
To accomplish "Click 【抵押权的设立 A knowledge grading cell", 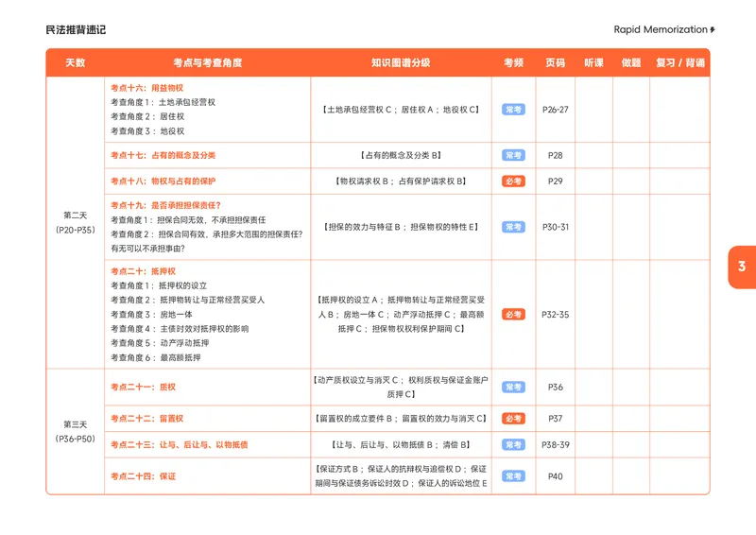I will pyautogui.click(x=401, y=315).
